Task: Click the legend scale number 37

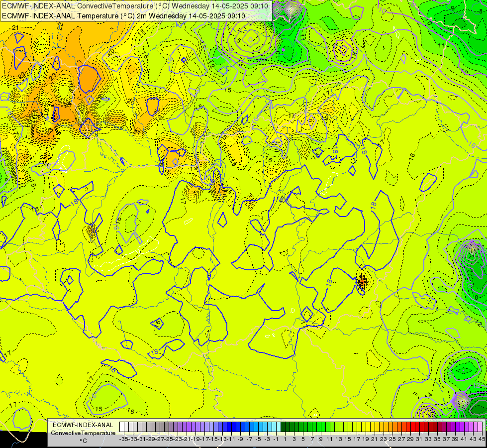Action: 446,439
